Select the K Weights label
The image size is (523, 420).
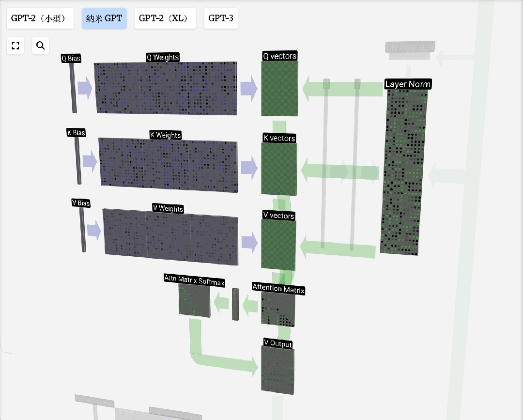[x=166, y=135]
